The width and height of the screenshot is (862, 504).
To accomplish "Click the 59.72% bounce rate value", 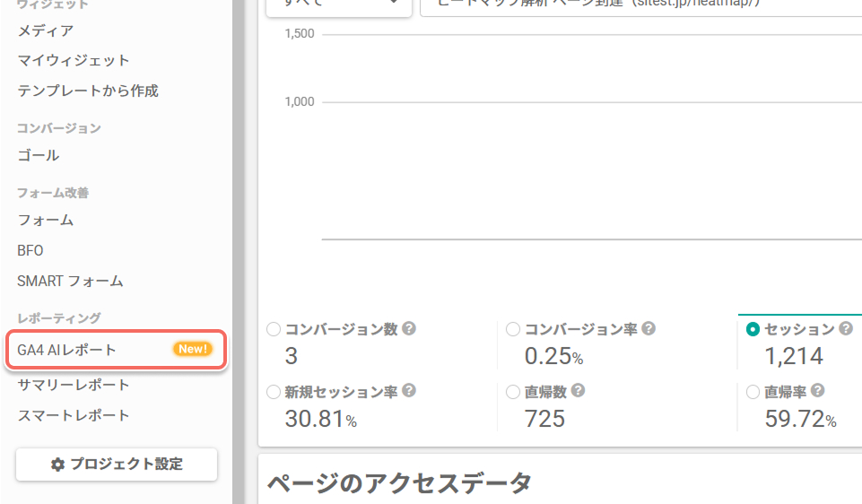I will coord(800,419).
